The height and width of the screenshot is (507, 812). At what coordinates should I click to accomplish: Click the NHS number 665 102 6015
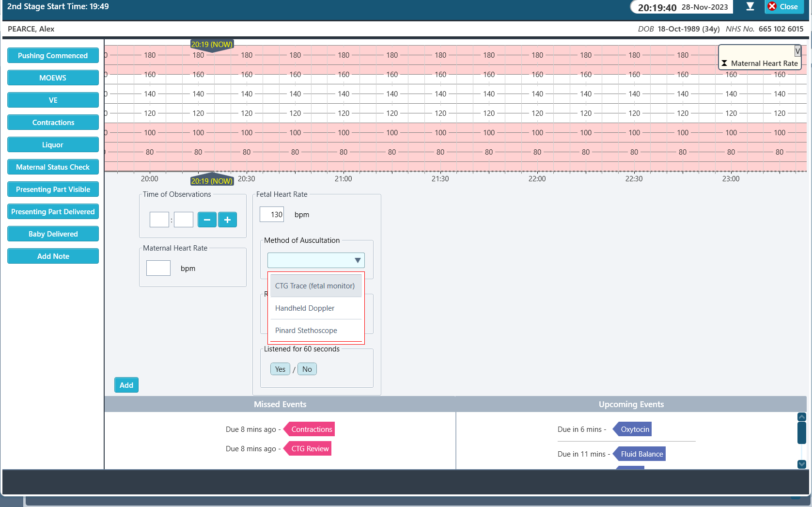[x=781, y=29]
